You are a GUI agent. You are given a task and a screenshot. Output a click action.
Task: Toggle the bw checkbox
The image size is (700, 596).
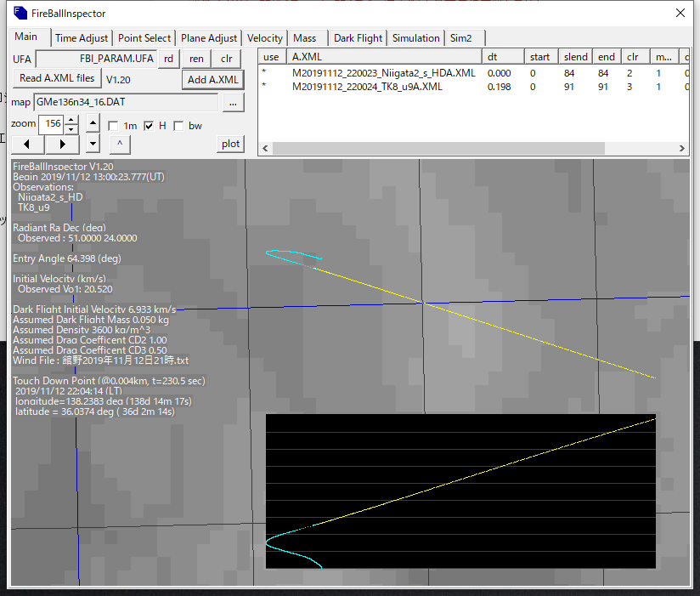178,126
